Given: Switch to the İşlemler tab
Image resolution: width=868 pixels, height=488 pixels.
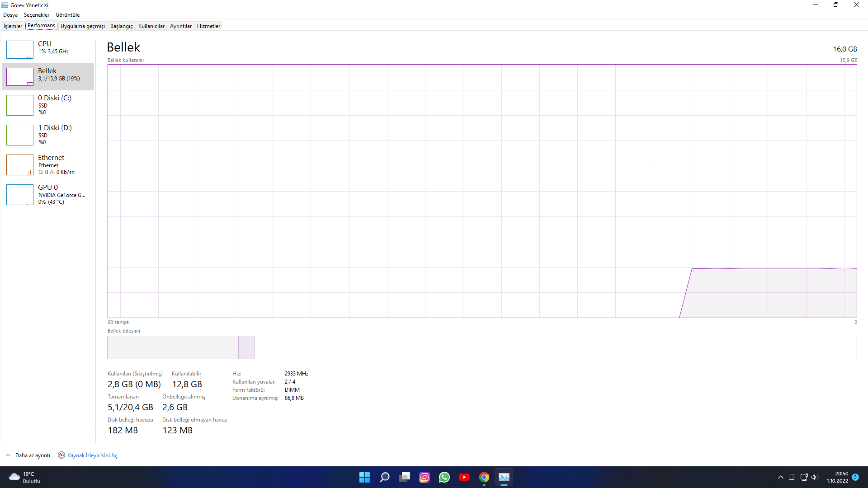Looking at the screenshot, I should click(13, 26).
